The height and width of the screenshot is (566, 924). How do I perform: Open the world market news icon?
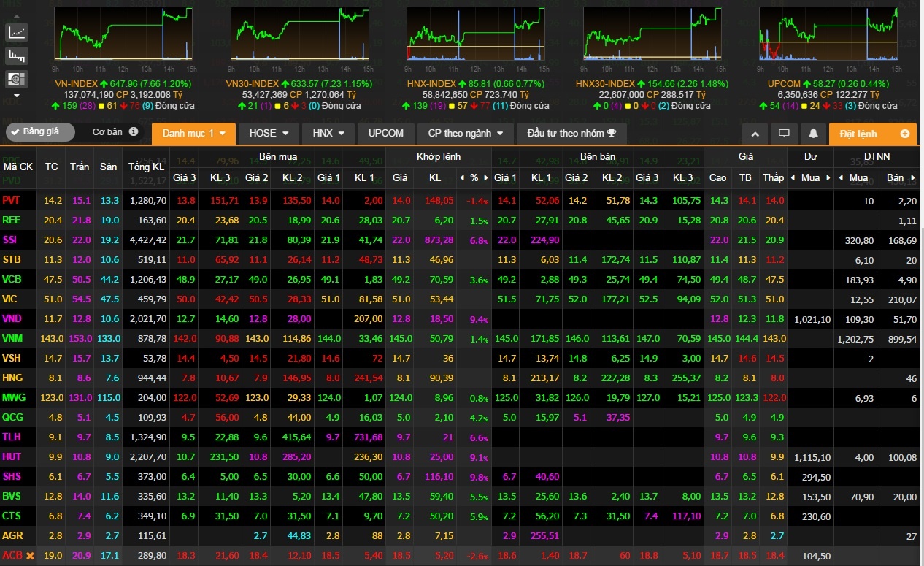click(17, 78)
